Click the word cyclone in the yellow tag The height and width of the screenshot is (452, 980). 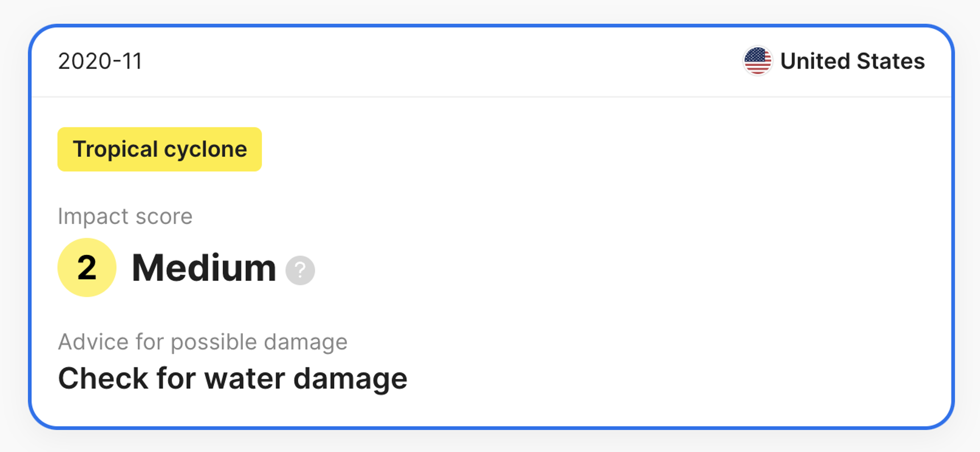point(205,149)
